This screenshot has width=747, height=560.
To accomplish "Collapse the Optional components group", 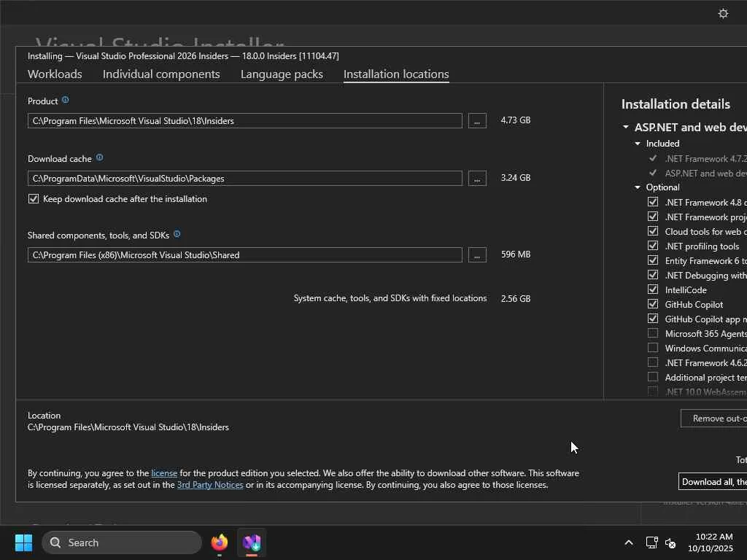I will pos(638,187).
